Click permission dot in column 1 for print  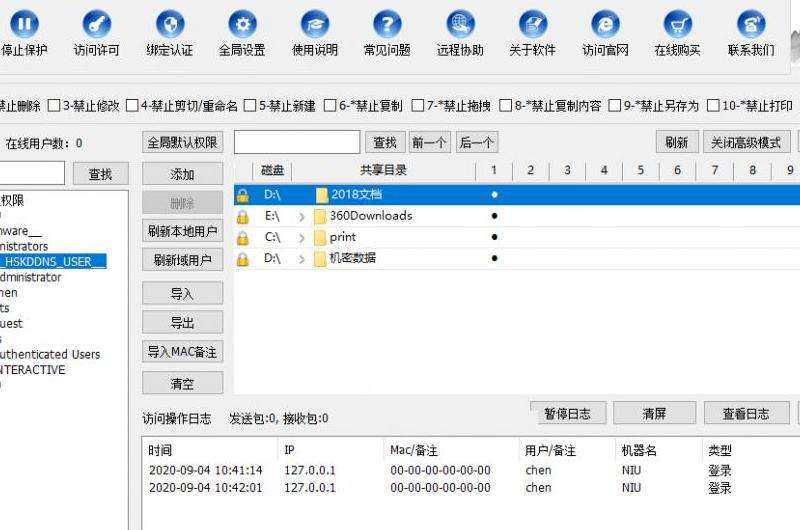pos(494,237)
